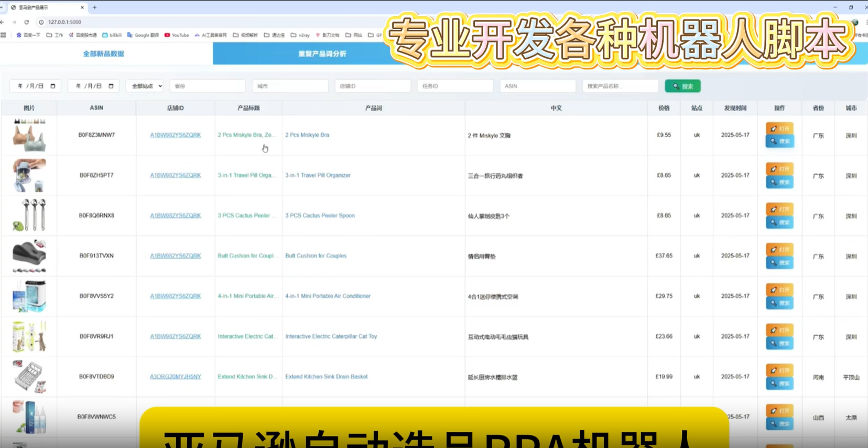Switch to 全部新品数据 tab
868x448 pixels.
[x=104, y=54]
